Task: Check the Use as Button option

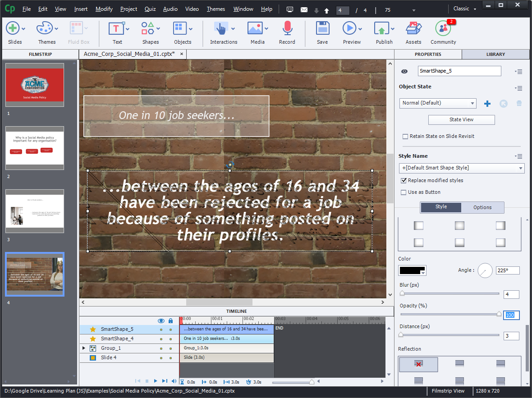Action: (404, 192)
